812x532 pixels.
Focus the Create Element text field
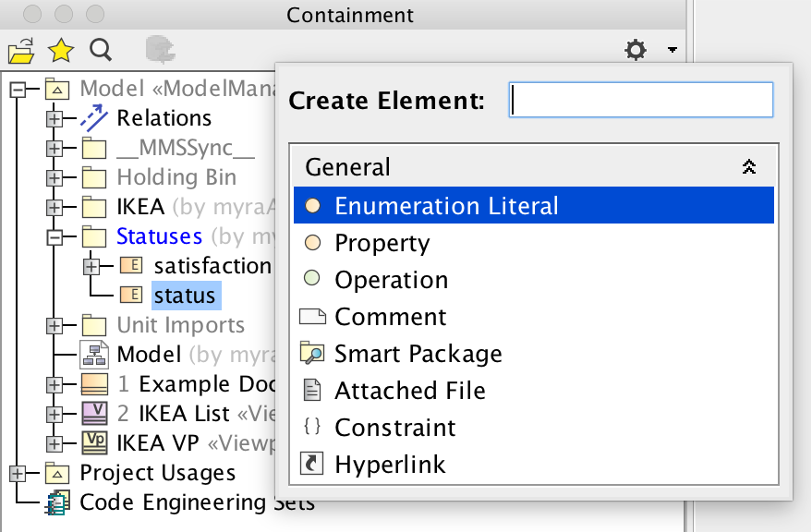coord(641,100)
